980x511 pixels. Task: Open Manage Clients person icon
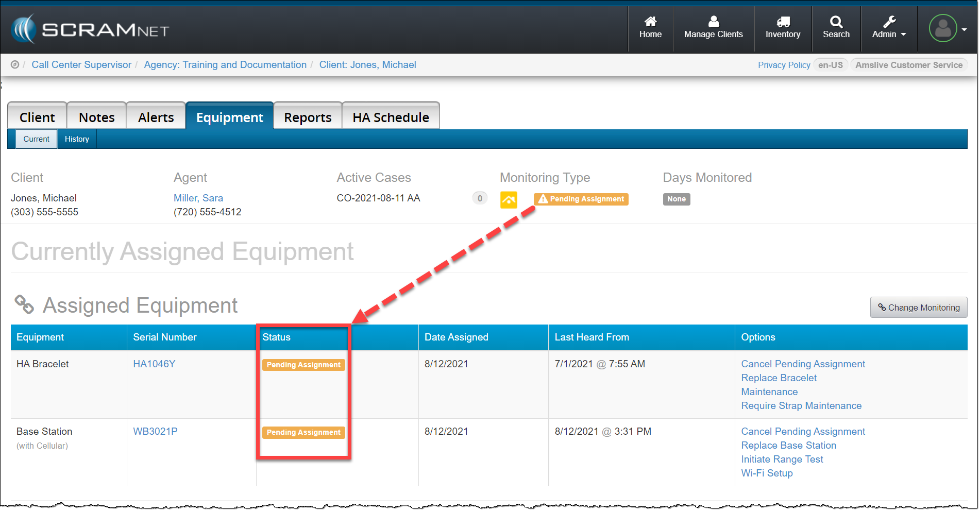pyautogui.click(x=713, y=22)
